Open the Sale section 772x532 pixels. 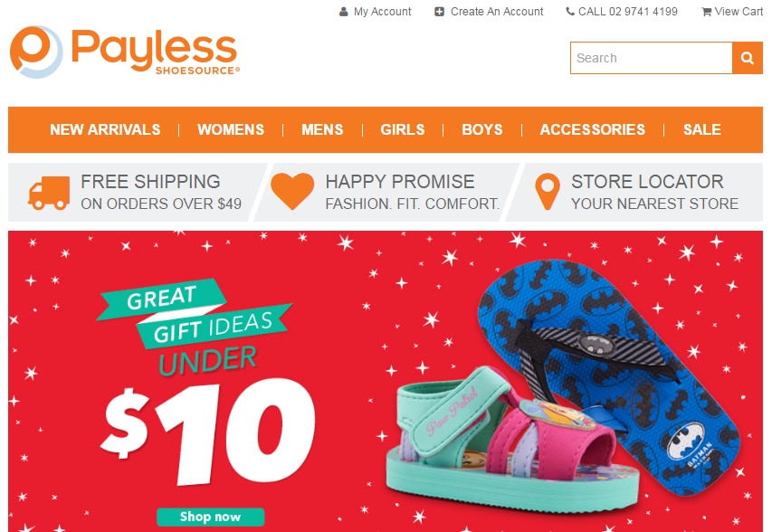click(x=702, y=129)
